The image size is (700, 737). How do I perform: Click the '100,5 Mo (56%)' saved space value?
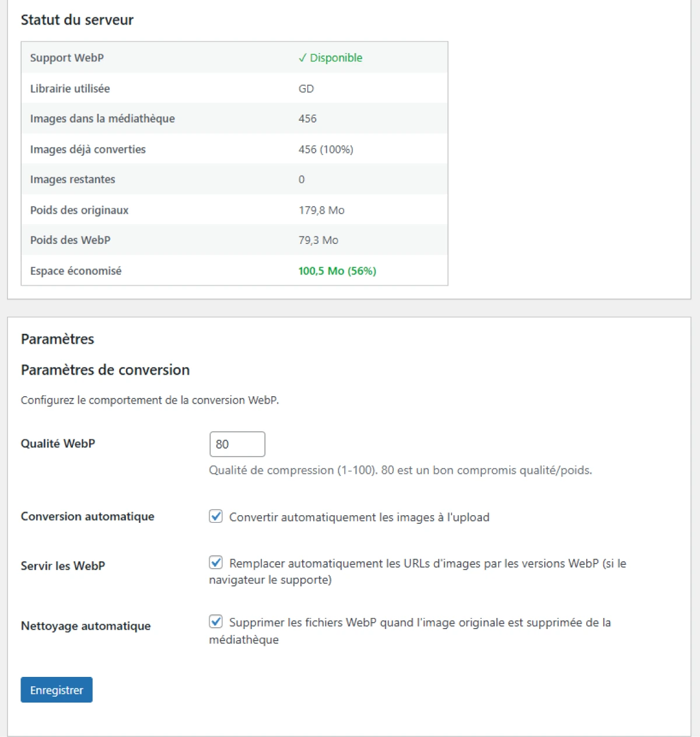(x=337, y=271)
